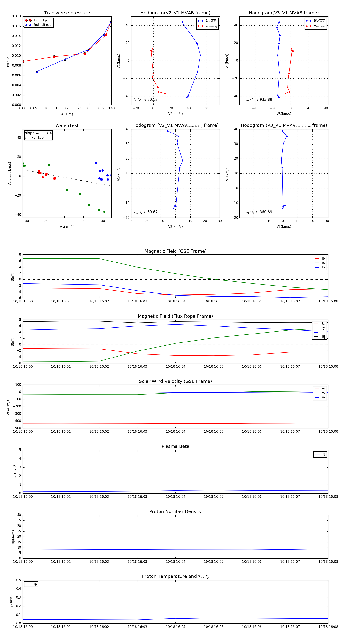Click the 'Bx' legend entry in GSE plot

pos(320,259)
